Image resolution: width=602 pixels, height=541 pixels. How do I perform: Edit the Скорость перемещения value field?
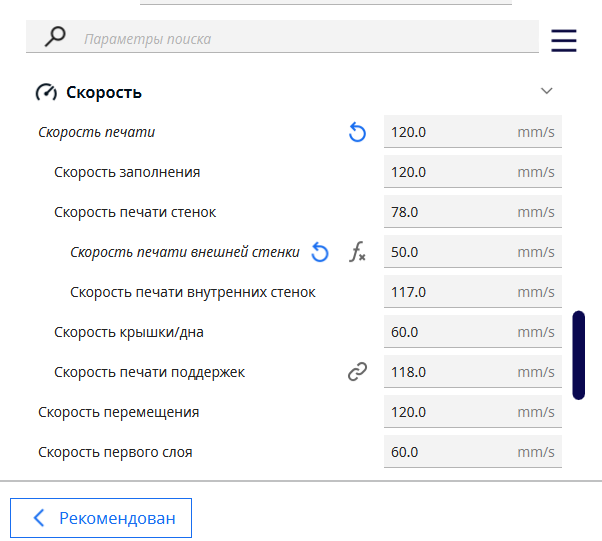coord(450,412)
